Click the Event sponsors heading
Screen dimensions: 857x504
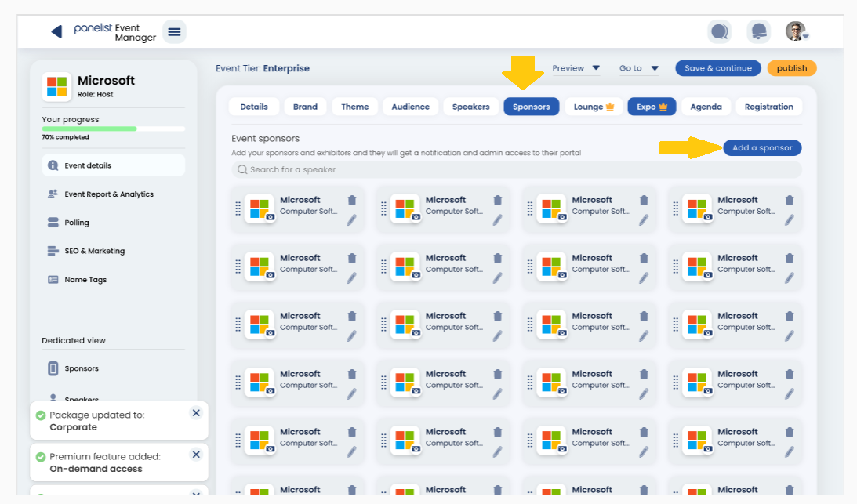coord(266,138)
